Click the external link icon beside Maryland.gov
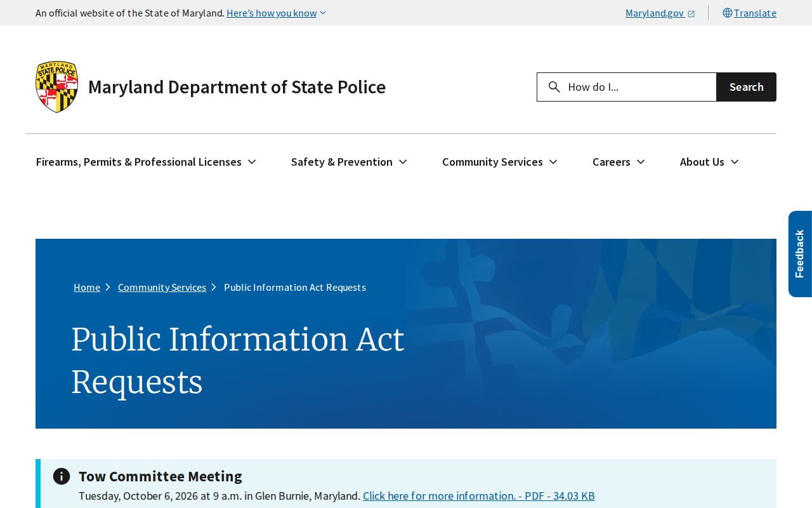 pos(691,13)
